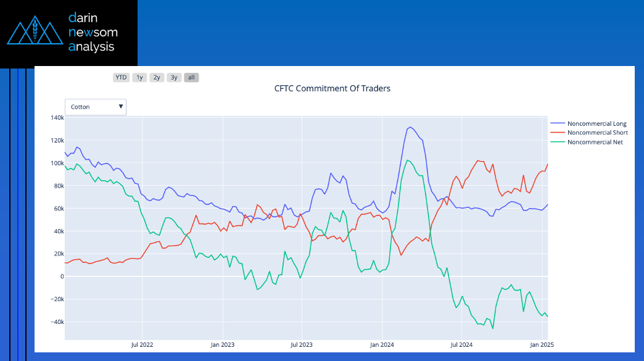Hide the Noncommercial Short legend entry
Screen dimensions: 644x361
click(597, 133)
